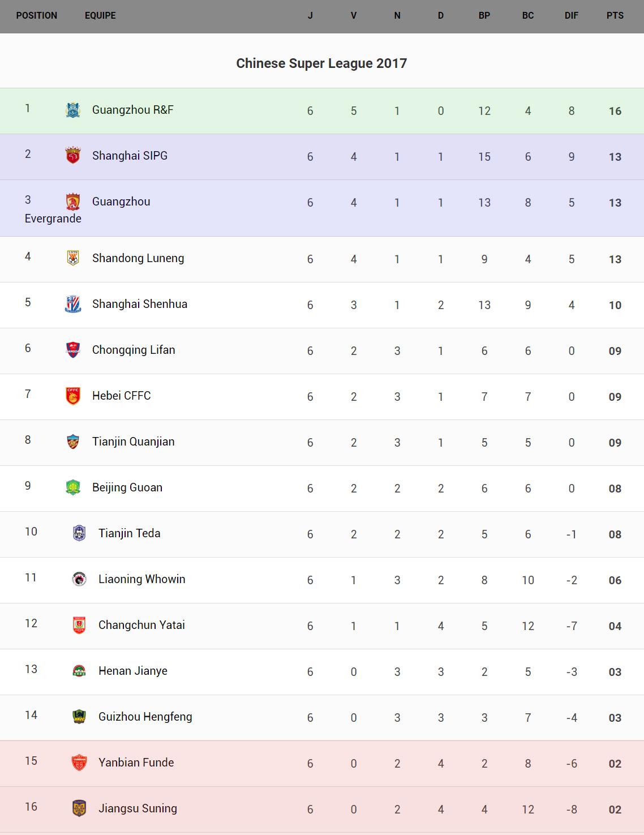The width and height of the screenshot is (644, 835).
Task: Click the Yanbian Funde red crest
Action: (79, 763)
